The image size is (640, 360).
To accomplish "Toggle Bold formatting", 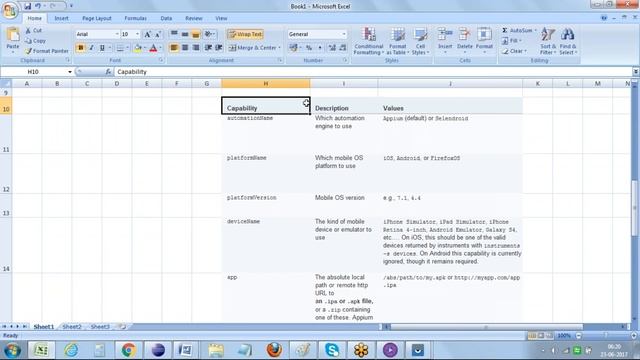I will pyautogui.click(x=80, y=48).
